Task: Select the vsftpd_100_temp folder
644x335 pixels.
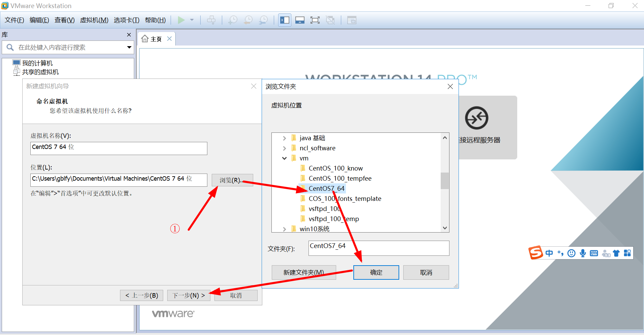Action: coord(334,219)
